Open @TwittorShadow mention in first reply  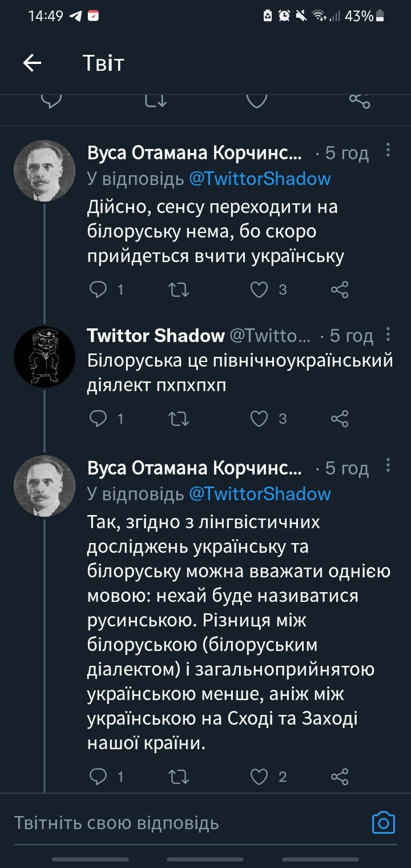(x=260, y=179)
